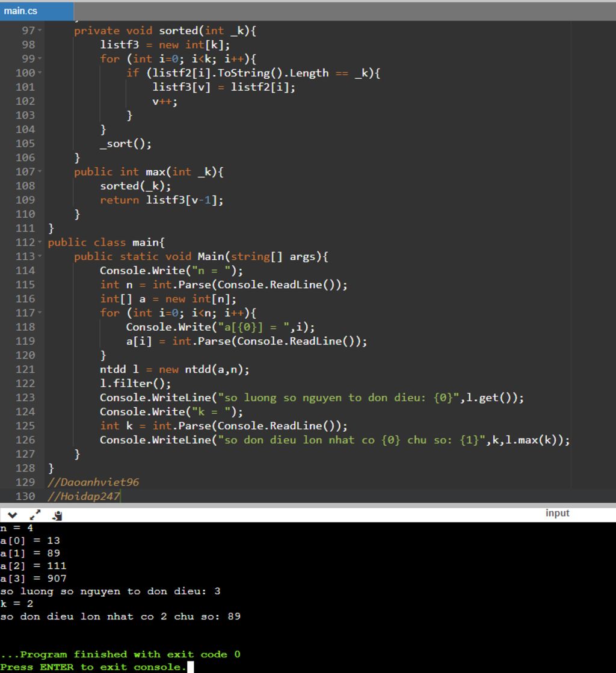Click console line 'a[3] = 907'
This screenshot has height=673, width=616.
click(33, 579)
